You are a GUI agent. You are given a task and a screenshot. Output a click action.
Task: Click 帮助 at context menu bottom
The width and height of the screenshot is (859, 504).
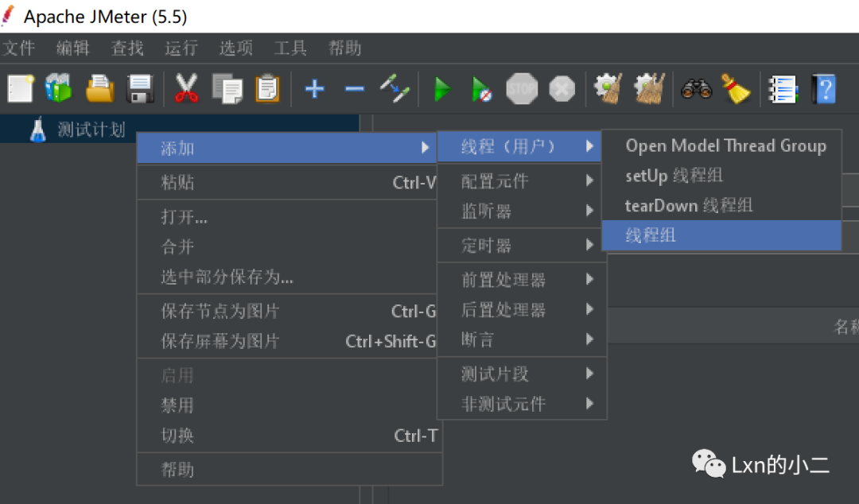290,470
